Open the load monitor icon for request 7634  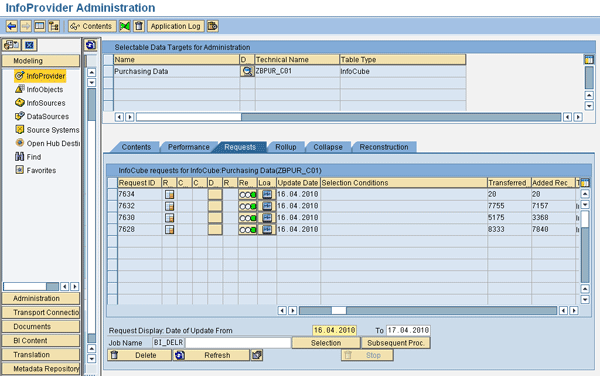coord(267,194)
